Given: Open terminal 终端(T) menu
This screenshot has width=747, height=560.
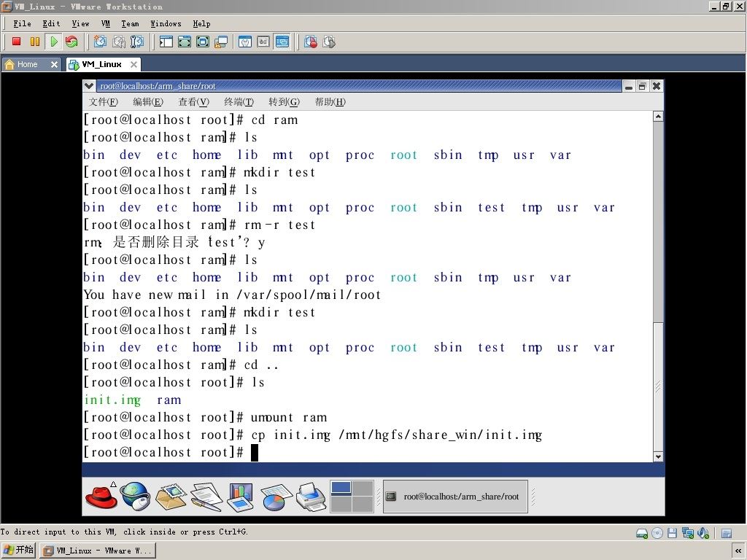Looking at the screenshot, I should pyautogui.click(x=239, y=101).
